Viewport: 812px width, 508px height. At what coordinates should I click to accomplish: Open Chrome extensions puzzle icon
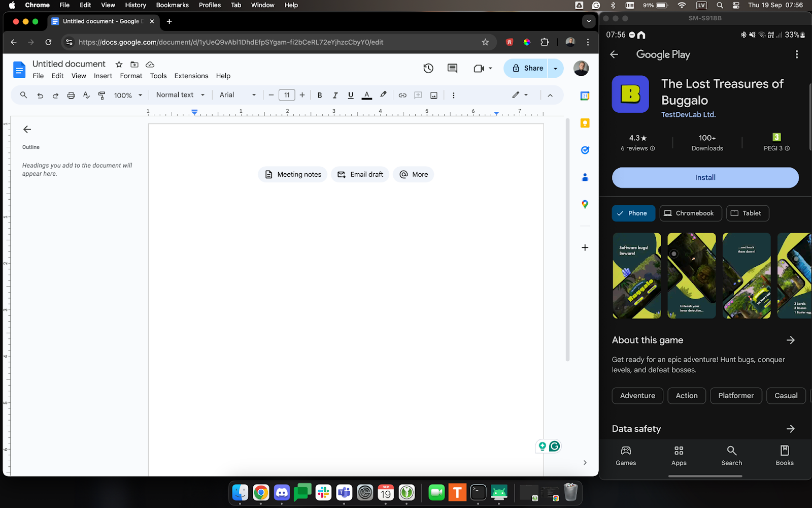coord(545,42)
